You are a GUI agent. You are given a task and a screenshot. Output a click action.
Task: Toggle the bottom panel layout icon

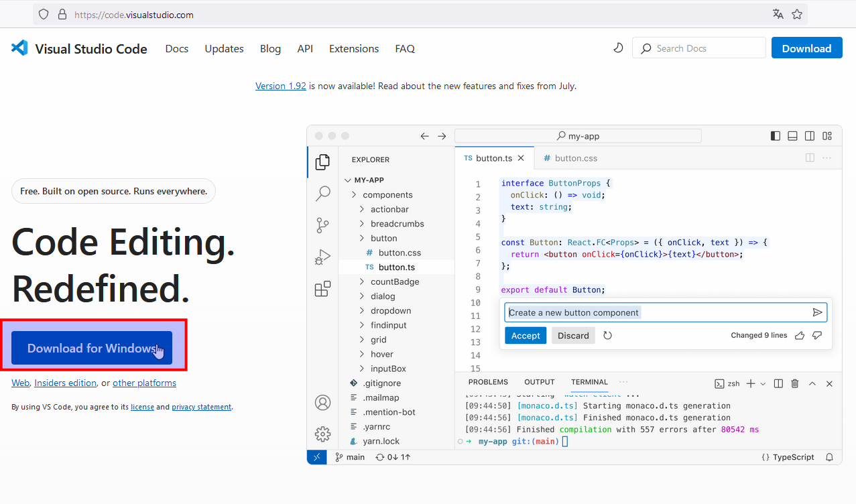[x=792, y=136]
